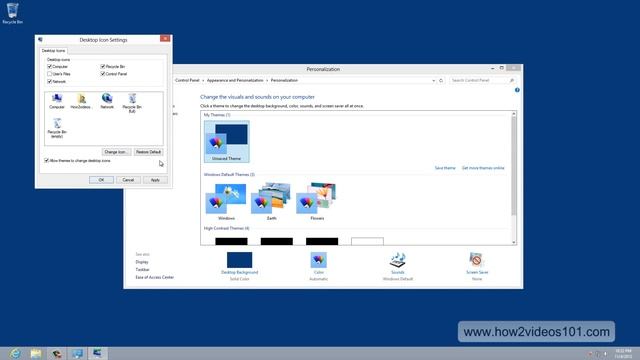
Task: Click the Restore Default button
Action: point(149,152)
